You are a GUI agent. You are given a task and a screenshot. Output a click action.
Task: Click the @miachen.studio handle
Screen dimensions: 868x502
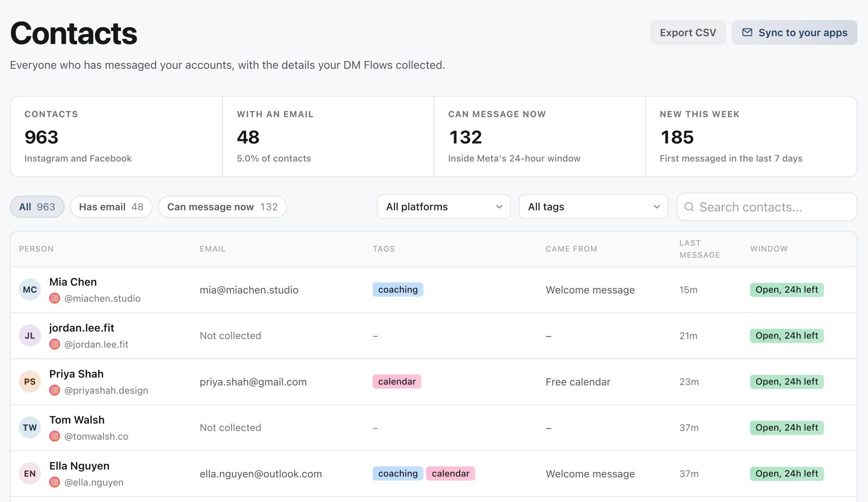(x=102, y=299)
